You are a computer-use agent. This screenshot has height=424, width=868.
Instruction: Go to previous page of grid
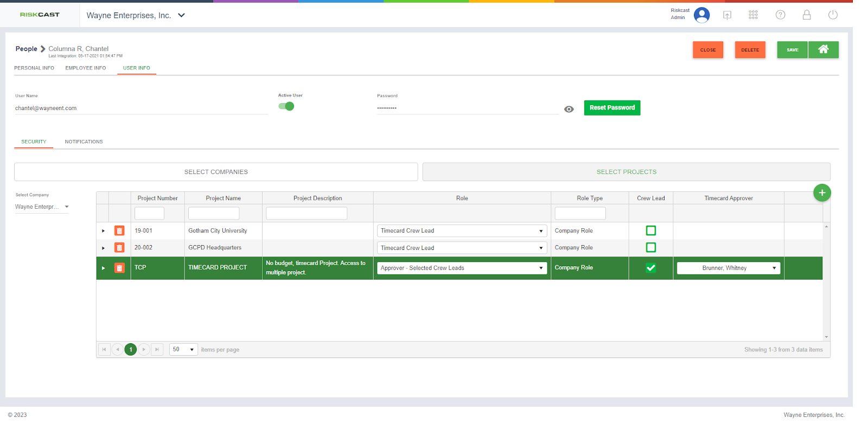pyautogui.click(x=117, y=350)
